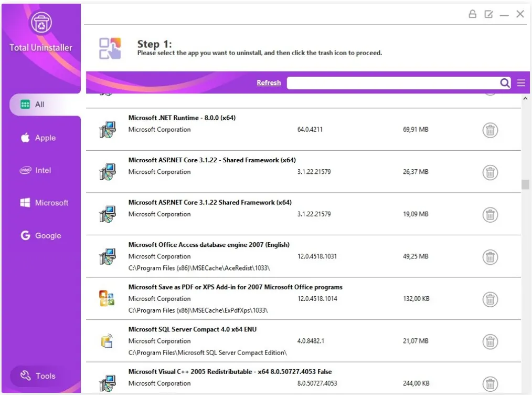
Task: Click the Refresh link
Action: [269, 83]
